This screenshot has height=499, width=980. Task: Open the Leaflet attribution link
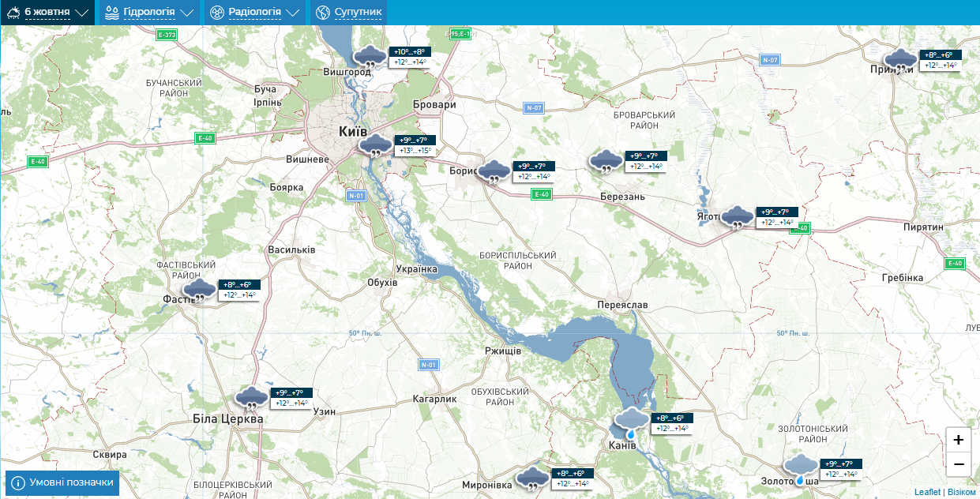(927, 492)
